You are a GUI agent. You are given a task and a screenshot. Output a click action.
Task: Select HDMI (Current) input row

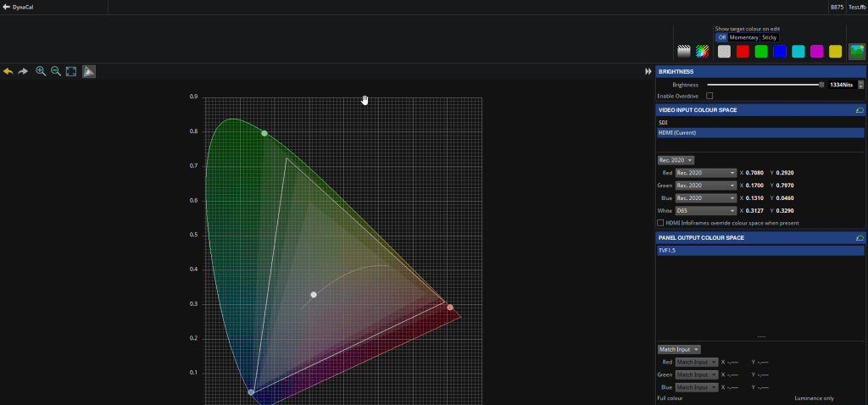pos(760,133)
